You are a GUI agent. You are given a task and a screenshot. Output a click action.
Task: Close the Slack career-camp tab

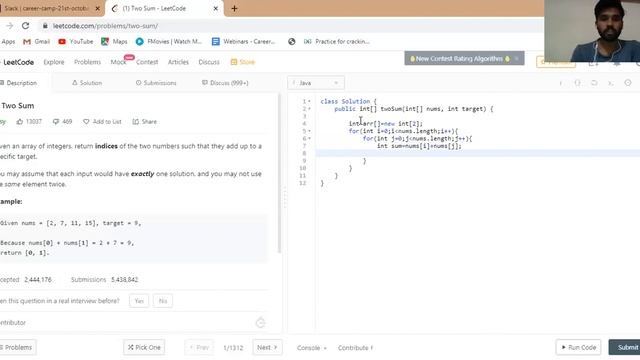(98, 8)
